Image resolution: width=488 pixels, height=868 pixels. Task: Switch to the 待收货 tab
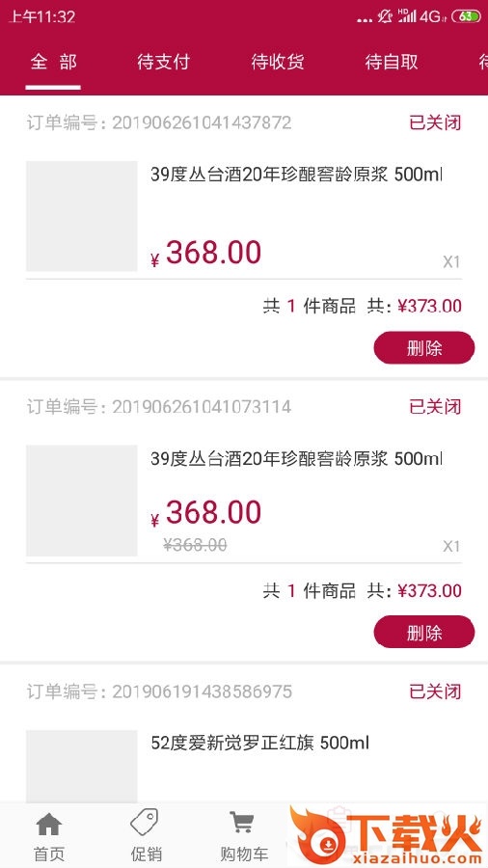click(277, 62)
